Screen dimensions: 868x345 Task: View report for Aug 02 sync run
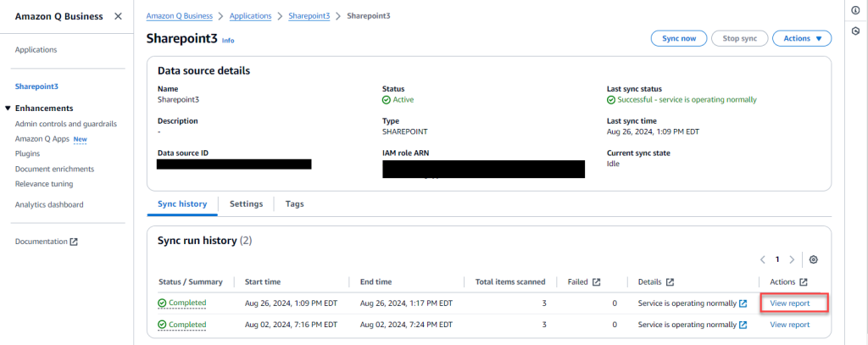(x=790, y=325)
